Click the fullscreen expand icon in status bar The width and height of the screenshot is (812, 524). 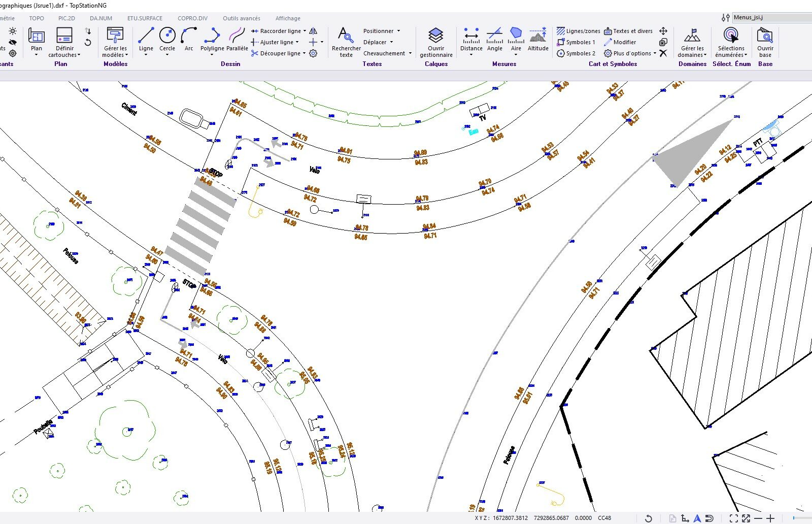pos(746,518)
